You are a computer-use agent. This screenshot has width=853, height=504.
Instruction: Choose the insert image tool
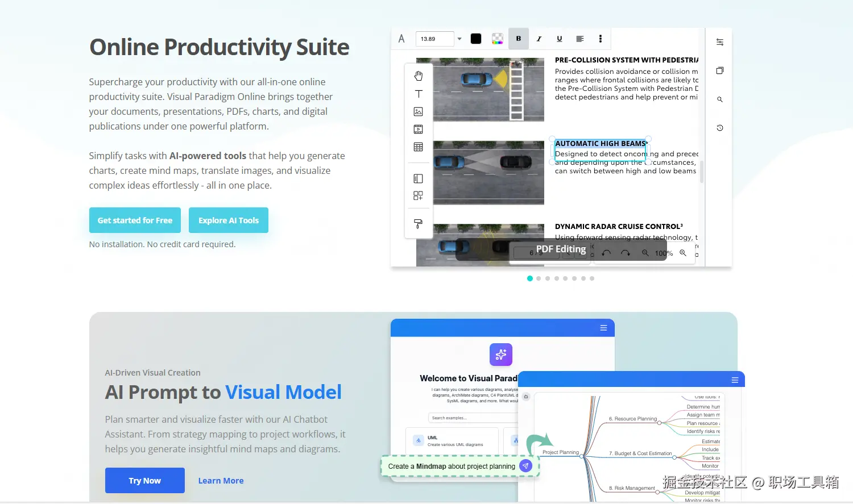[419, 111]
